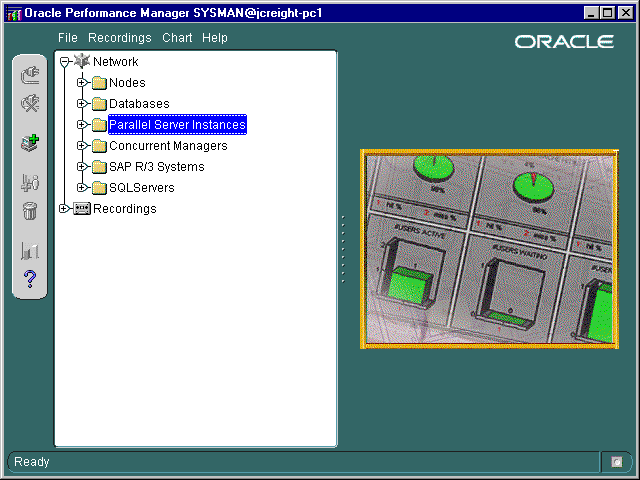Open the File menu
This screenshot has height=480, width=640.
click(x=67, y=38)
